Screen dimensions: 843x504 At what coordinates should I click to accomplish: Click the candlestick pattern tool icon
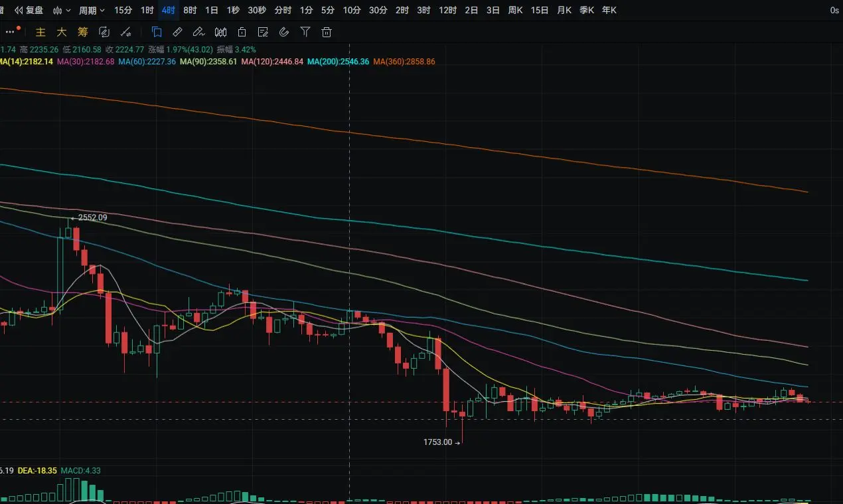click(221, 32)
